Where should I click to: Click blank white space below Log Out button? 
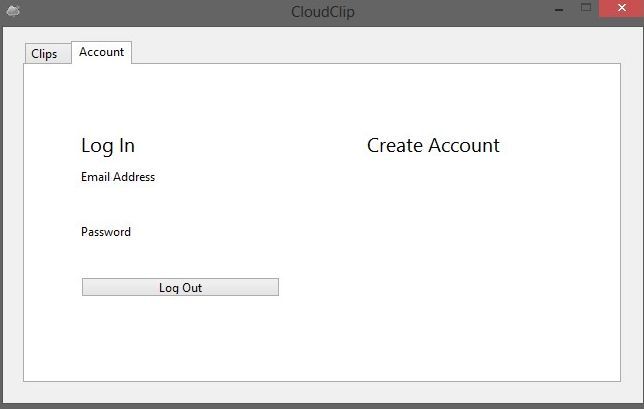(180, 339)
